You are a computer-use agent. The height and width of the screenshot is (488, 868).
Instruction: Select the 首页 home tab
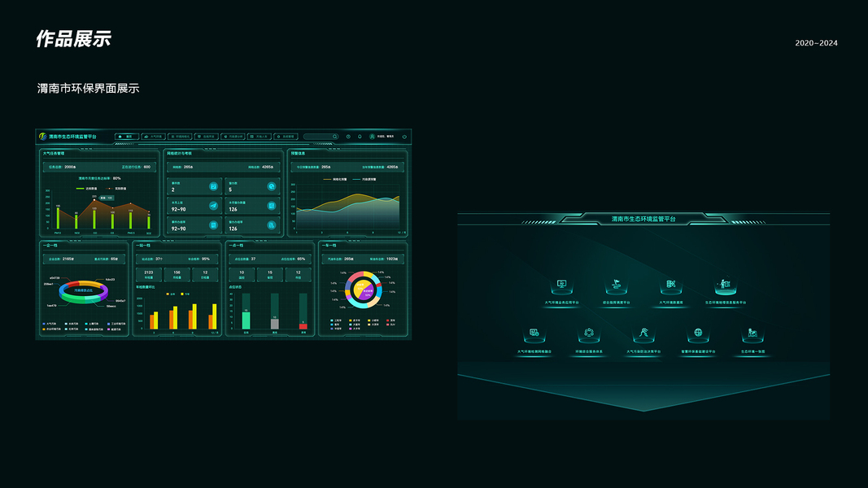[126, 137]
